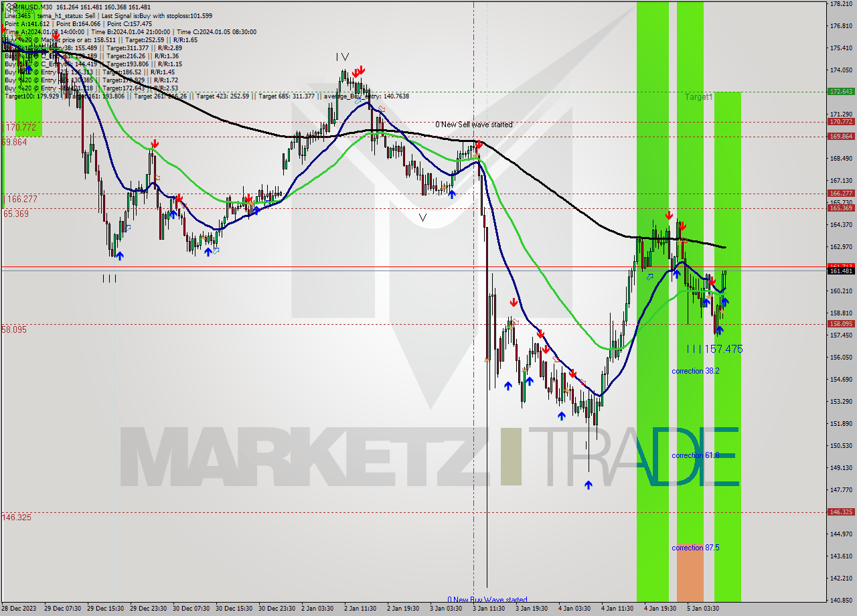Click the 'Last Signal is:Buy with stoploss' line

coord(157,15)
